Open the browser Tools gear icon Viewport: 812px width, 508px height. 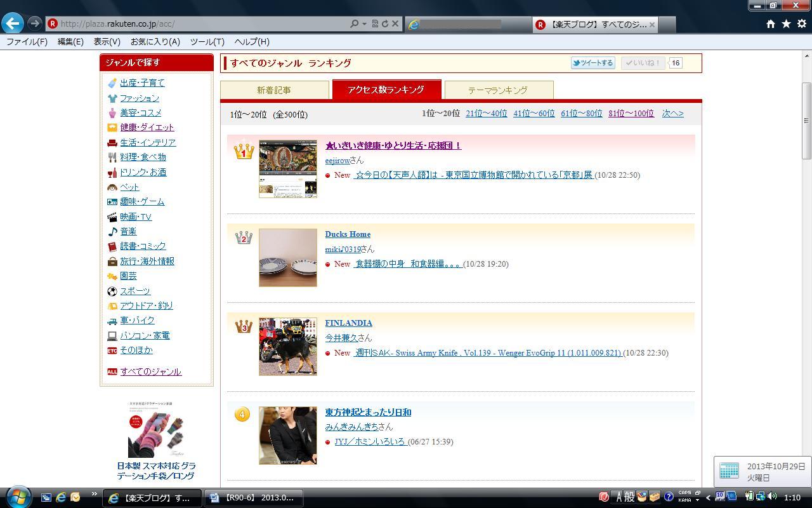point(801,23)
